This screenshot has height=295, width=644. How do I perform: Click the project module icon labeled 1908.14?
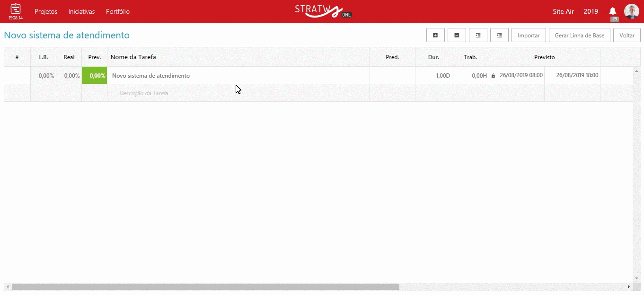(16, 11)
